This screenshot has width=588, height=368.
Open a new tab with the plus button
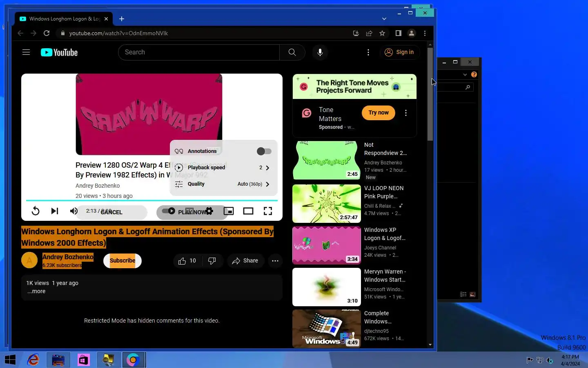click(x=122, y=19)
